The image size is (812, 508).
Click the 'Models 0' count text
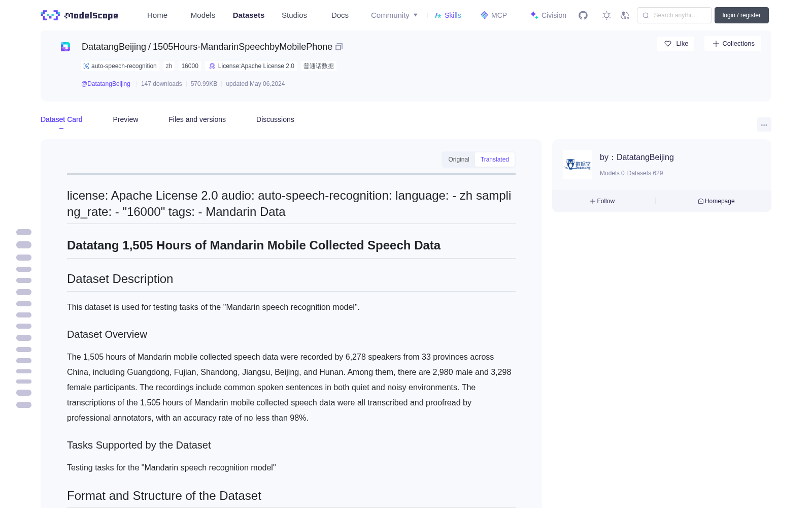tap(612, 173)
